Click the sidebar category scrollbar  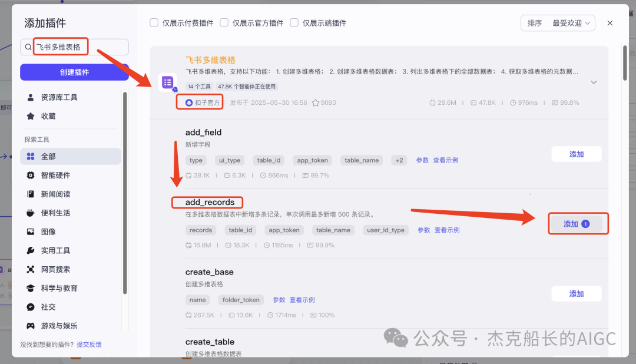click(x=125, y=193)
